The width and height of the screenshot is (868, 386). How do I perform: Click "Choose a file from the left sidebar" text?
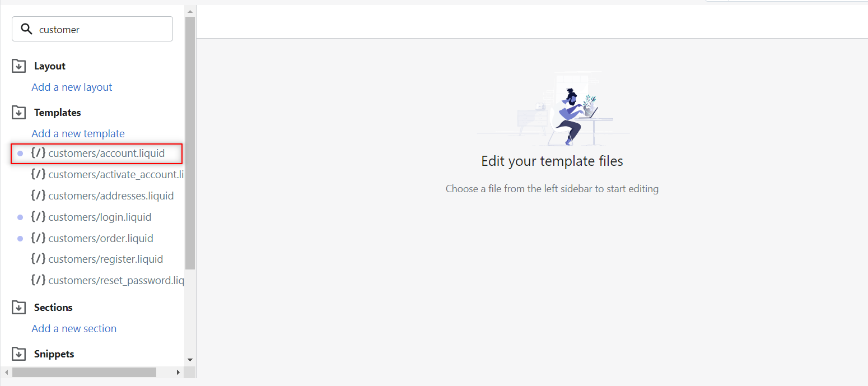pyautogui.click(x=552, y=189)
